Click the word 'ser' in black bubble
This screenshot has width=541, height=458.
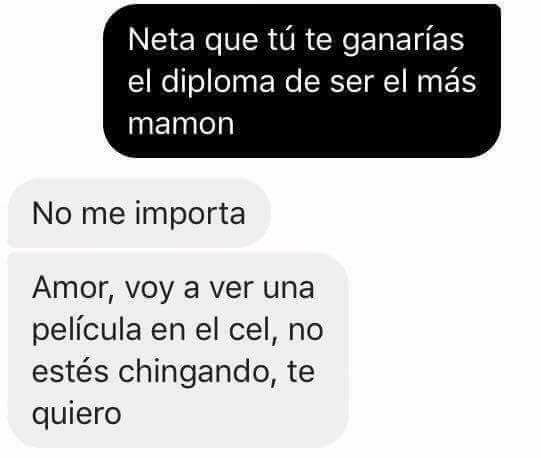[352, 83]
